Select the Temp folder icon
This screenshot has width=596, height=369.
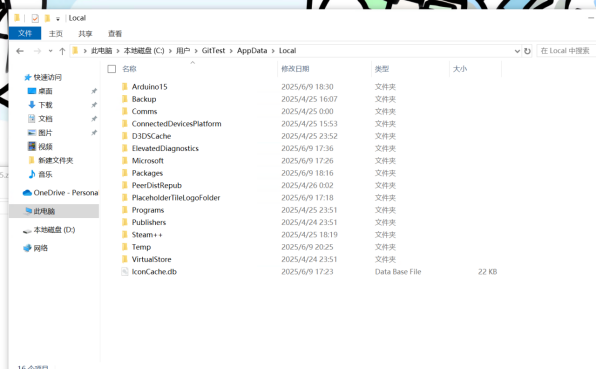pos(124,247)
